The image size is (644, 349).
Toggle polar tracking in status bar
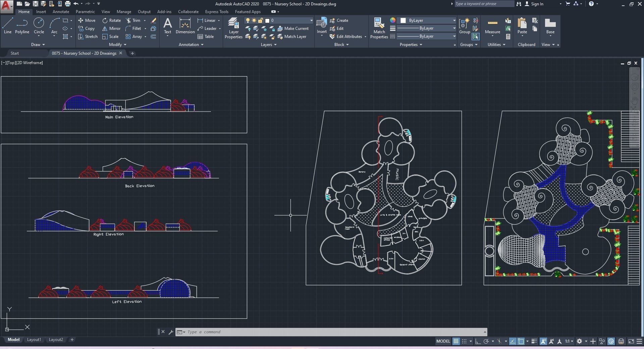(486, 341)
